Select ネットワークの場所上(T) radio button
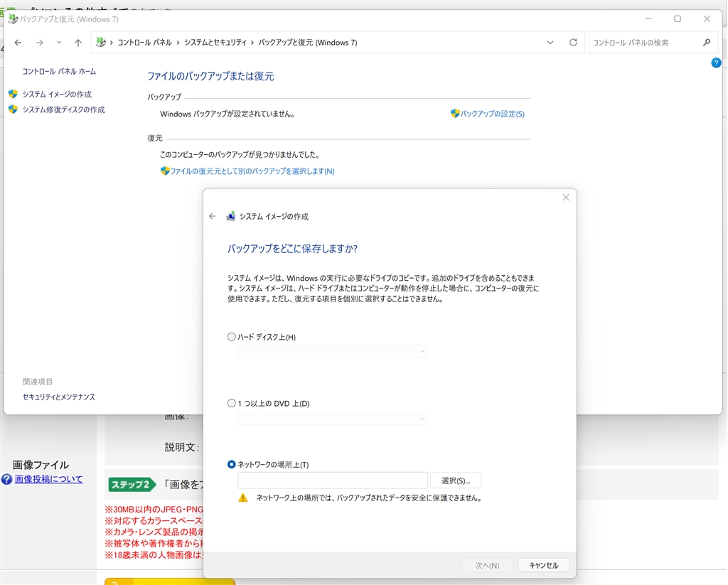 (x=231, y=464)
